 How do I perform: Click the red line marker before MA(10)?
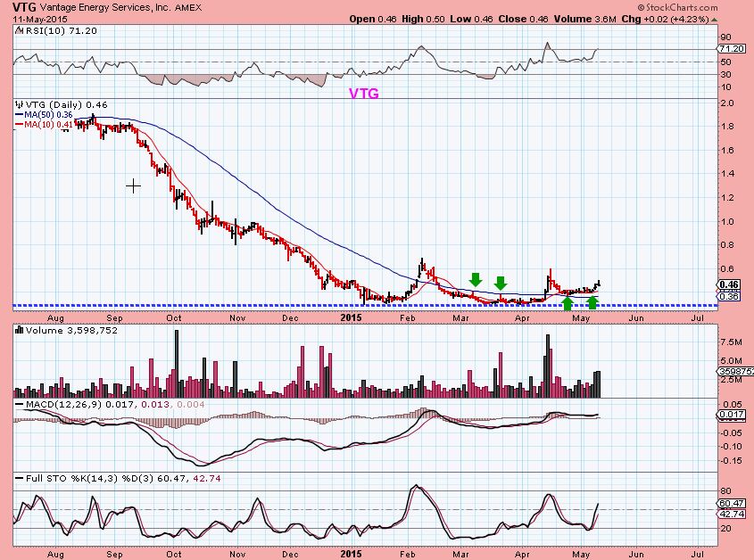(20, 125)
